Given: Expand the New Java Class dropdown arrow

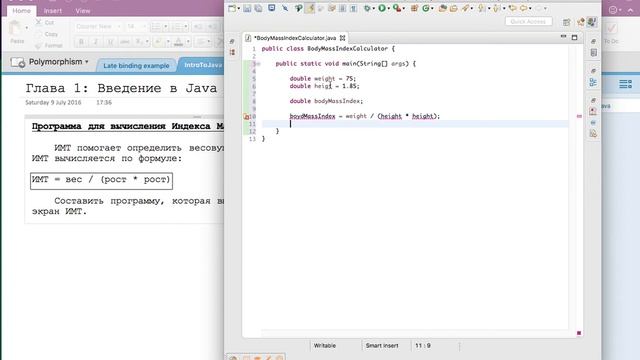Looking at the screenshot, I should click(432, 9).
